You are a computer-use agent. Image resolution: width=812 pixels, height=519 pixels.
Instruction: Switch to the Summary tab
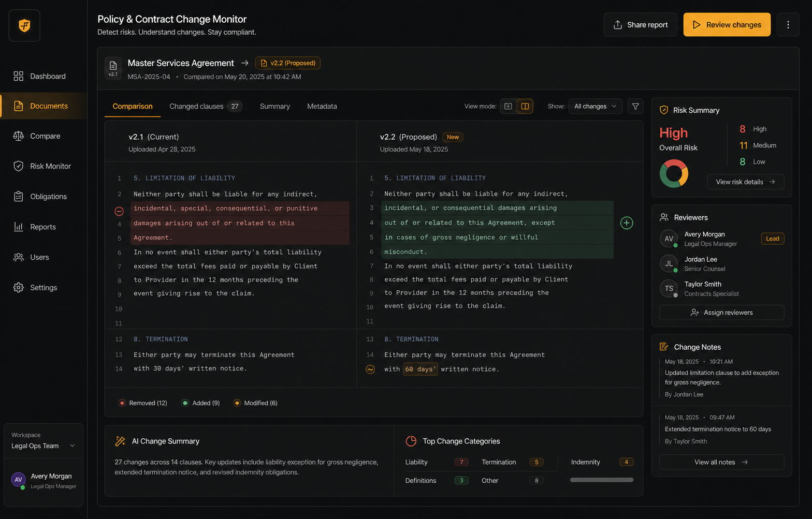pyautogui.click(x=274, y=106)
